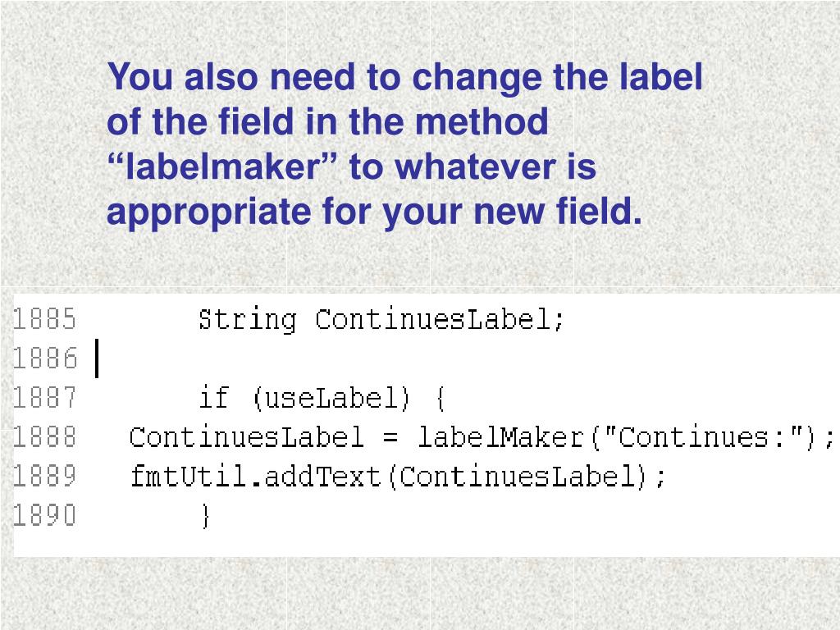Click the "if" keyword on line 1887
The width and height of the screenshot is (840, 630).
(214, 398)
